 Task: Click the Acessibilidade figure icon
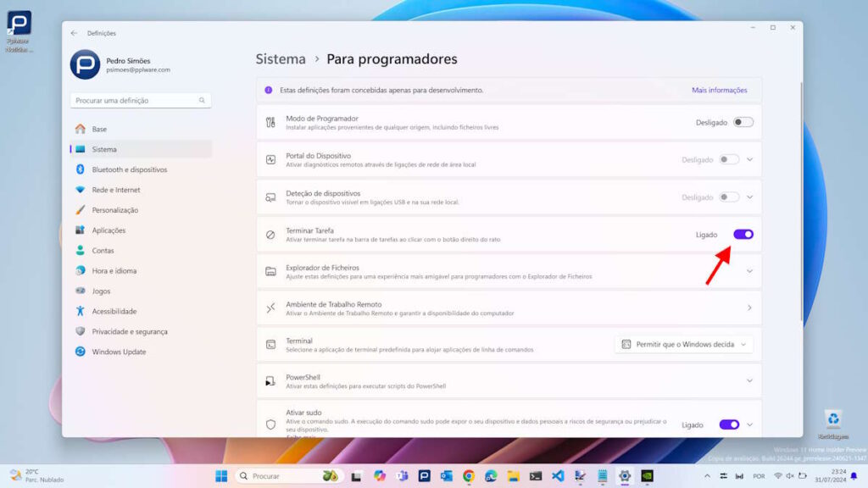(x=81, y=311)
